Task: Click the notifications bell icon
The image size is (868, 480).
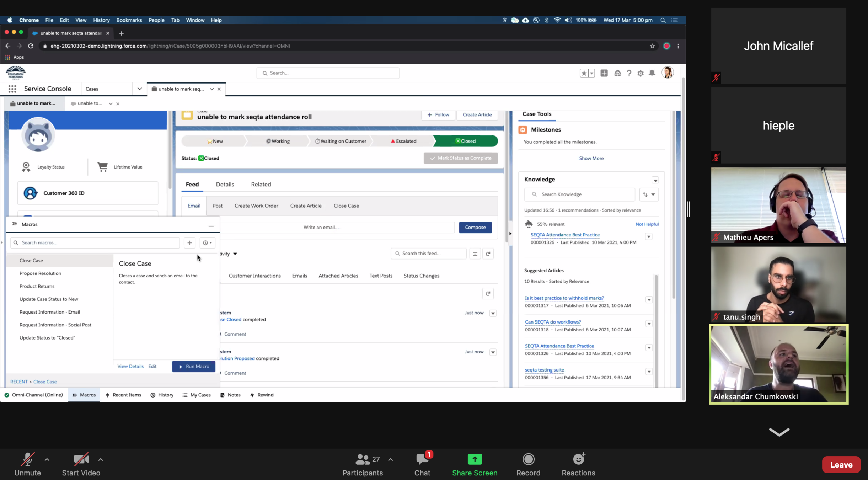Action: coord(652,73)
